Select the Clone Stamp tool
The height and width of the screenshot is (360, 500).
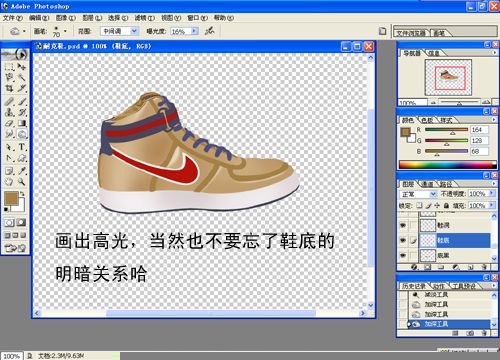9,112
